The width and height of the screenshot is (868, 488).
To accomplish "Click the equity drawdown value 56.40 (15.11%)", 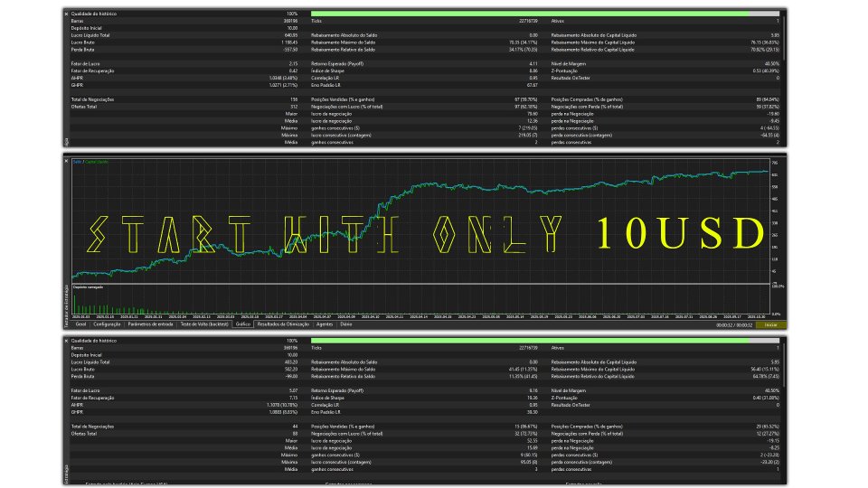I will point(765,370).
